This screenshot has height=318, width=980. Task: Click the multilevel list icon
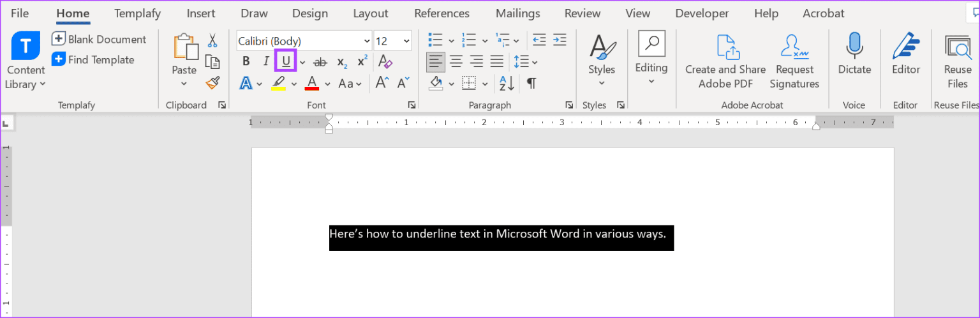tap(502, 40)
